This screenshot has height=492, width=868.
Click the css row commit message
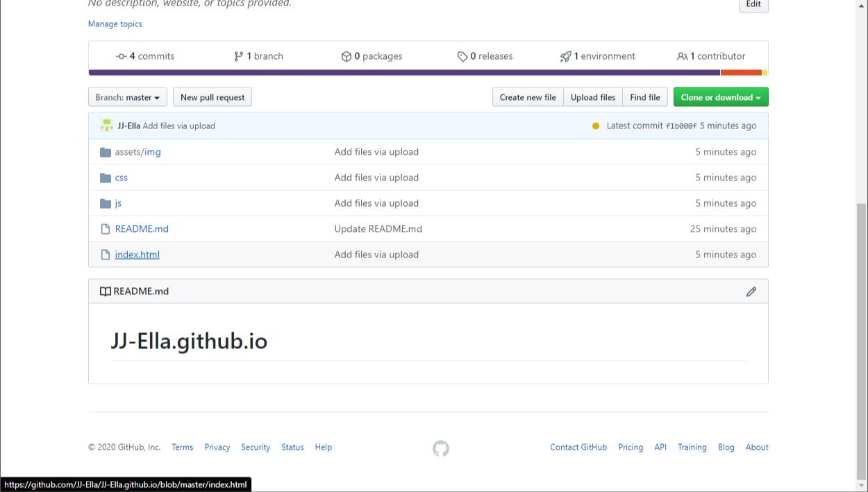(x=376, y=178)
